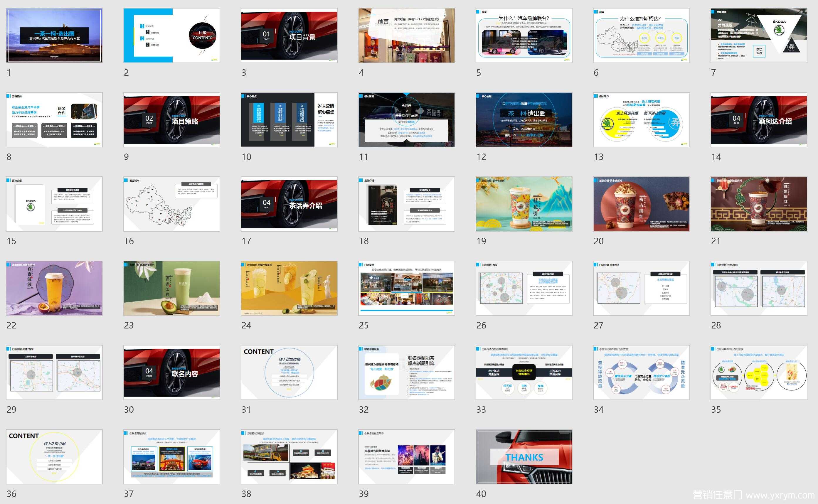818x504 pixels.
Task: Select slide 30 '04 联名内容' section slide
Action: click(172, 373)
